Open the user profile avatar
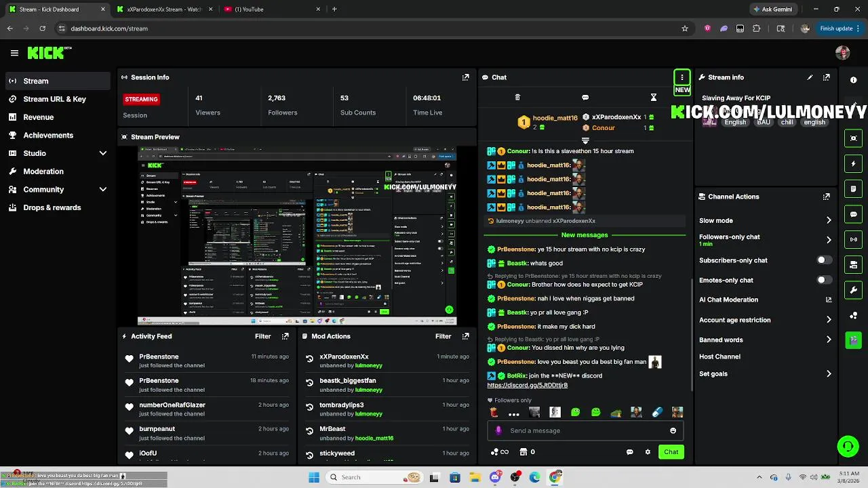 pyautogui.click(x=843, y=53)
